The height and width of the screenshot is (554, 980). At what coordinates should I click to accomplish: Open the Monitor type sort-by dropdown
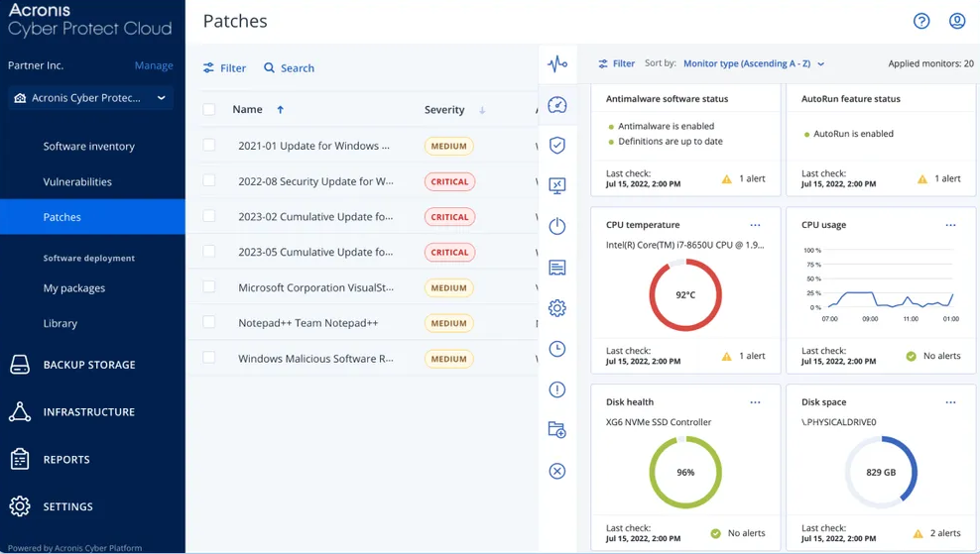coord(753,63)
